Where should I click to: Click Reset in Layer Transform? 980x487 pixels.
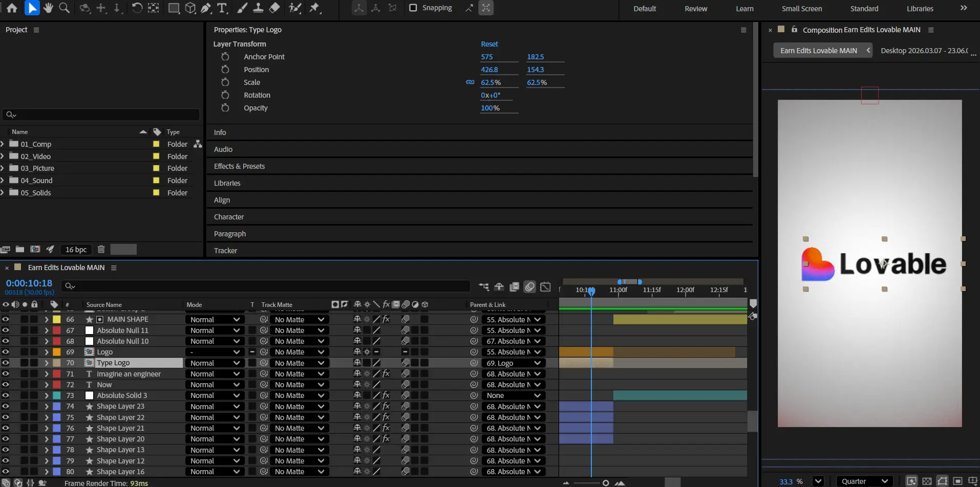[x=489, y=44]
